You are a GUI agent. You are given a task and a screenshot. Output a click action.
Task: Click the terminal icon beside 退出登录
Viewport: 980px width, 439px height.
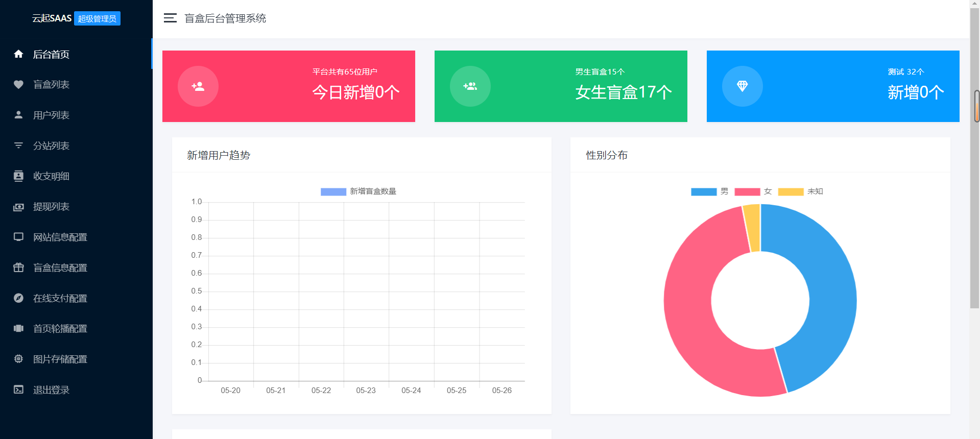(18, 389)
